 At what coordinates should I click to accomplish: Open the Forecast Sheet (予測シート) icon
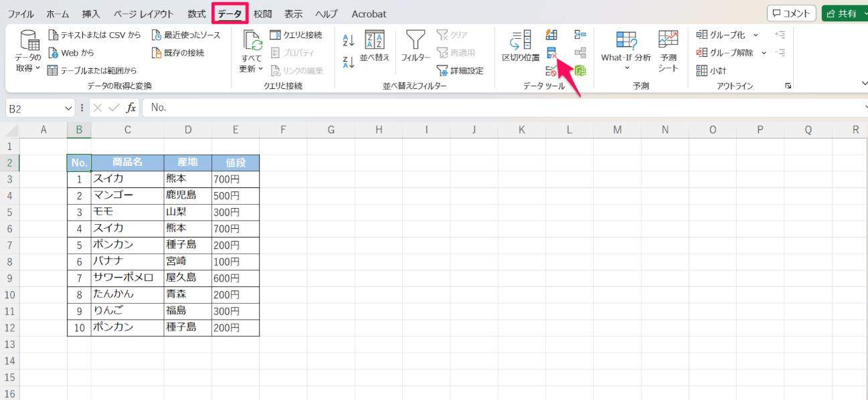pyautogui.click(x=668, y=40)
